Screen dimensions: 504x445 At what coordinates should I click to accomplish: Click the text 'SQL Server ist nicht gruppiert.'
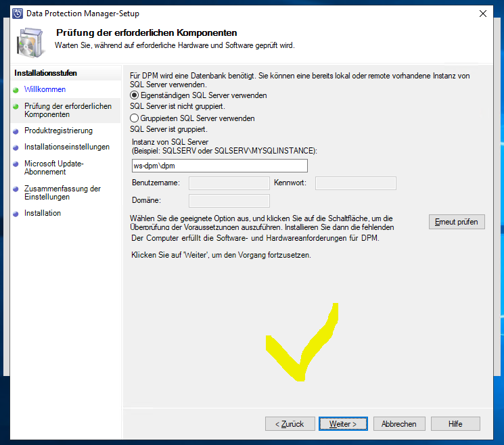[177, 106]
